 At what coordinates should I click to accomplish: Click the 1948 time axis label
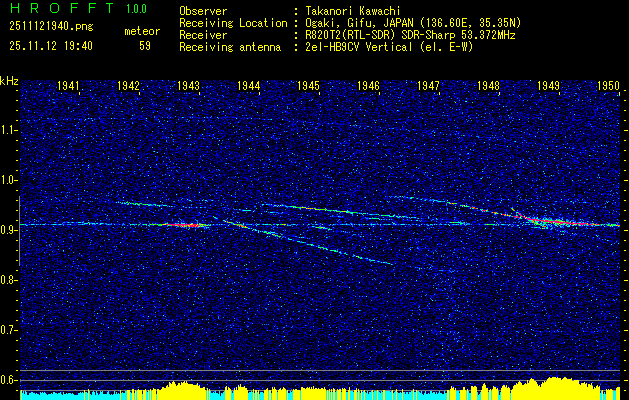click(489, 85)
